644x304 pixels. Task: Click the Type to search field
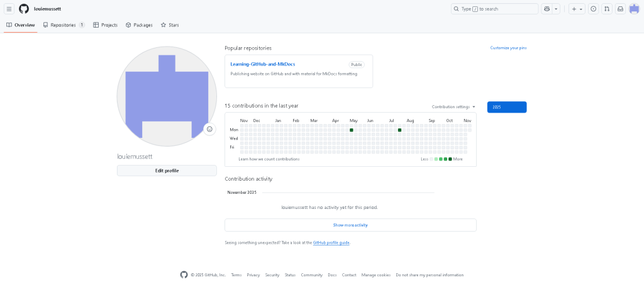[x=494, y=9]
